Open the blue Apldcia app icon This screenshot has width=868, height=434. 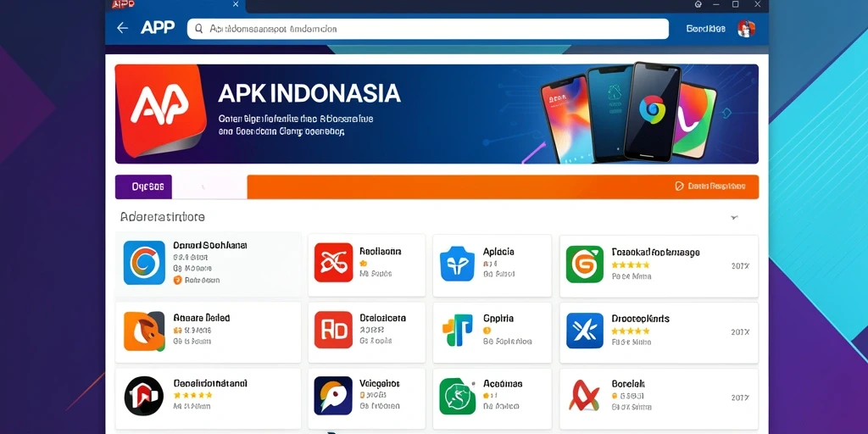[457, 264]
